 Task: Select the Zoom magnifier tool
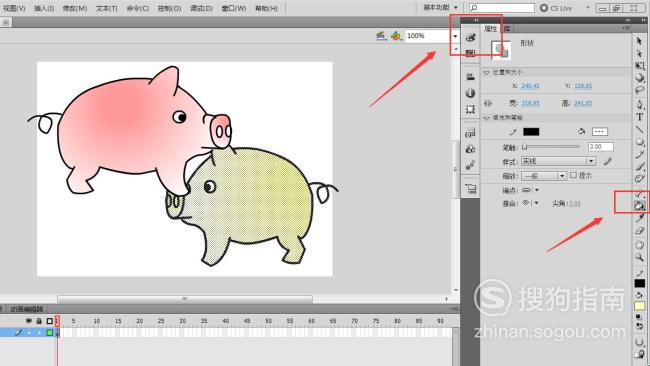pos(640,257)
